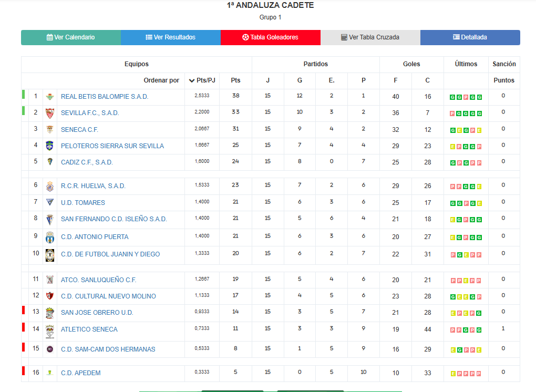Image resolution: width=536 pixels, height=392 pixels.
Task: Click the Ordenar por label
Action: (x=161, y=80)
